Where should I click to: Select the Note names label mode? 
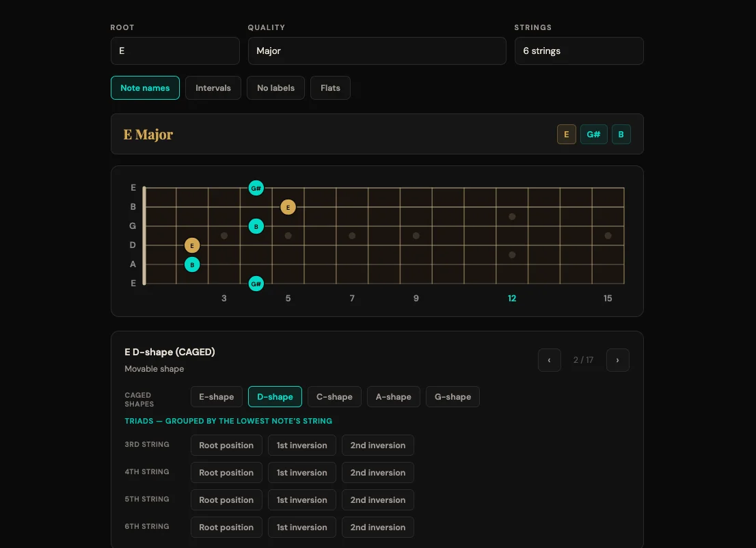point(145,87)
